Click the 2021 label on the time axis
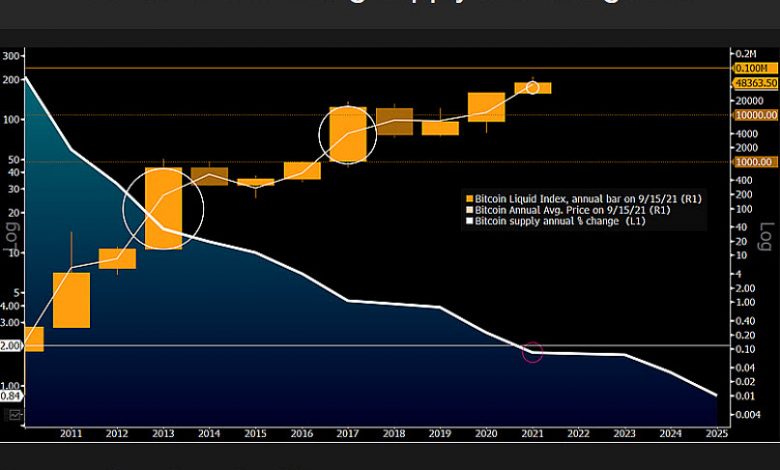Viewport: 780px width, 470px height. point(532,433)
